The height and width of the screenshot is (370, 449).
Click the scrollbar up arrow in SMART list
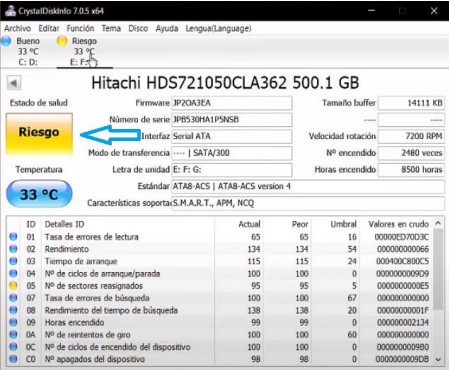point(438,223)
